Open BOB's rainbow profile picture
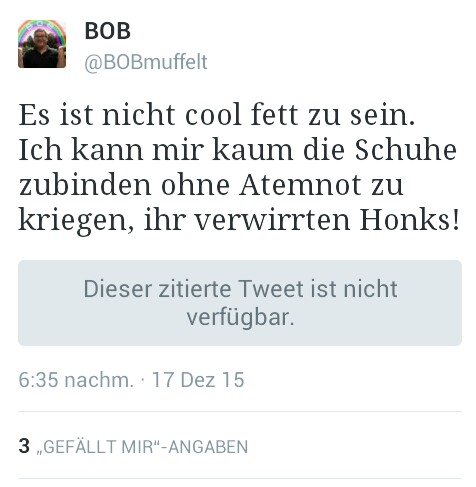 click(x=42, y=44)
